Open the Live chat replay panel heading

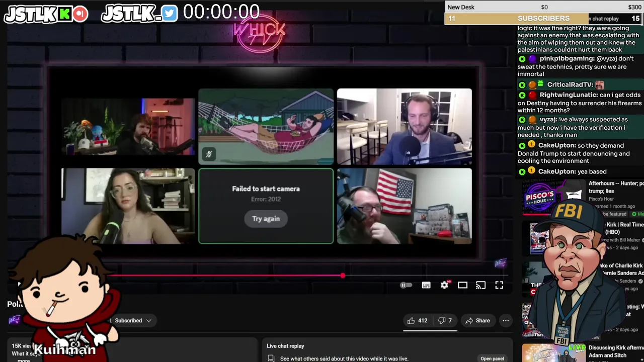pos(285,346)
